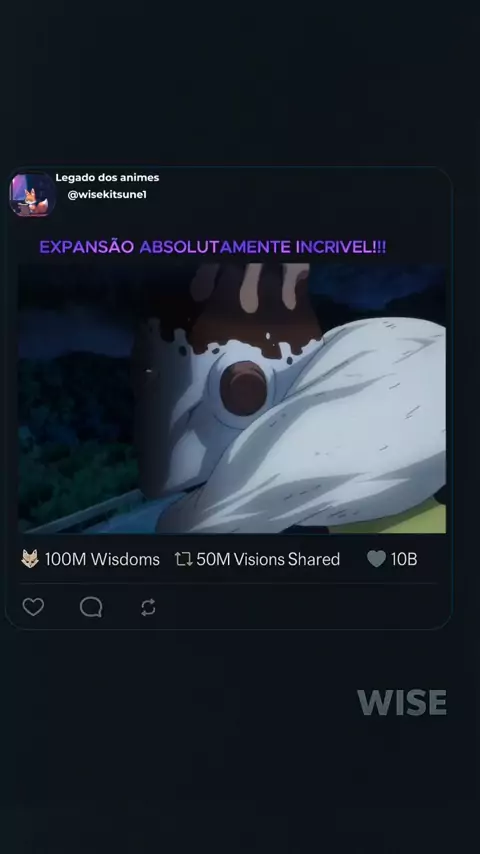Screen dimensions: 480x854
Task: Click the word INCRIVEL!!! in the caption
Action: click(341, 247)
